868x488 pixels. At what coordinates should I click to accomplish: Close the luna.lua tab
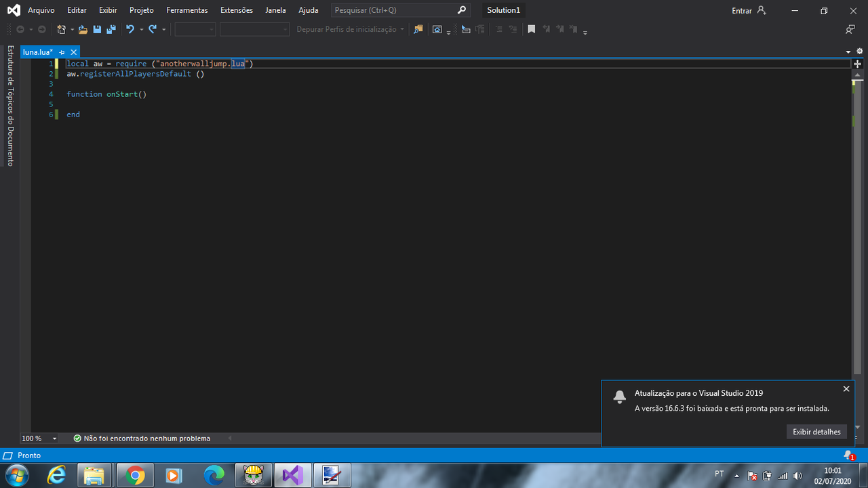pyautogui.click(x=73, y=52)
